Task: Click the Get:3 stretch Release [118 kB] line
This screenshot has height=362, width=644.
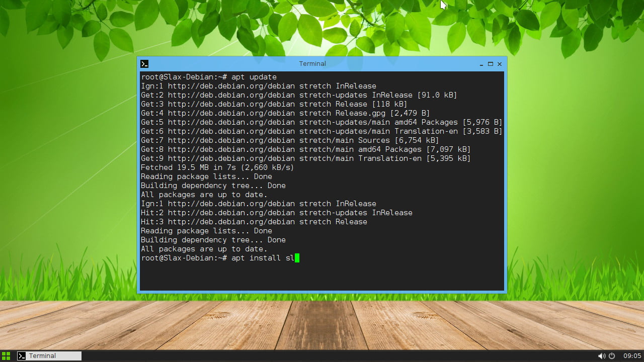Action: tap(274, 104)
